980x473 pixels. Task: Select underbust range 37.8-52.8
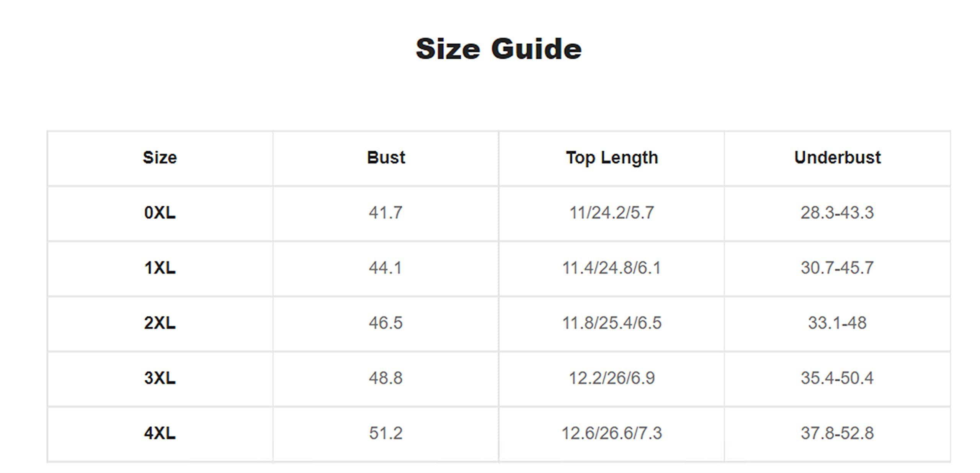pyautogui.click(x=837, y=433)
